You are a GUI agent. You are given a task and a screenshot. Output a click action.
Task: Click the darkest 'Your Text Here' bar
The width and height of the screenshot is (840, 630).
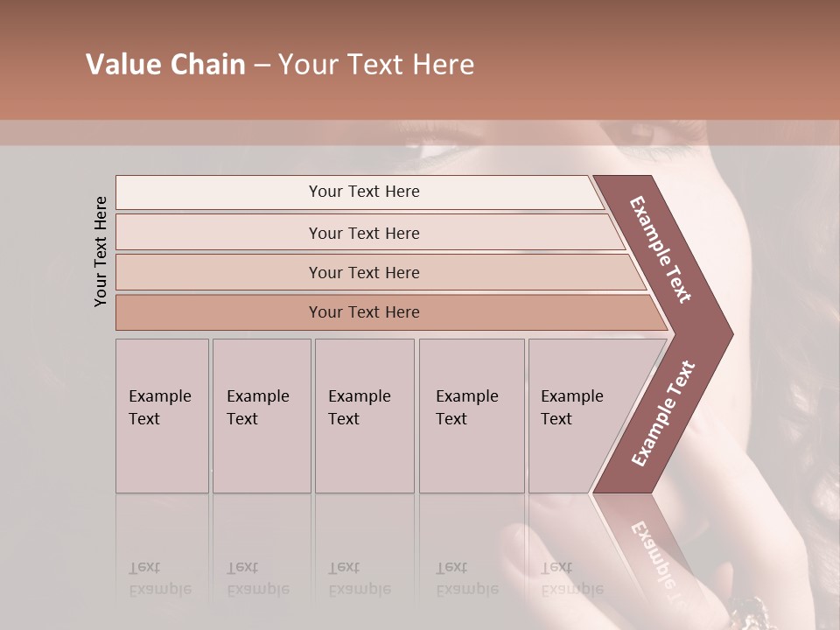coord(391,312)
